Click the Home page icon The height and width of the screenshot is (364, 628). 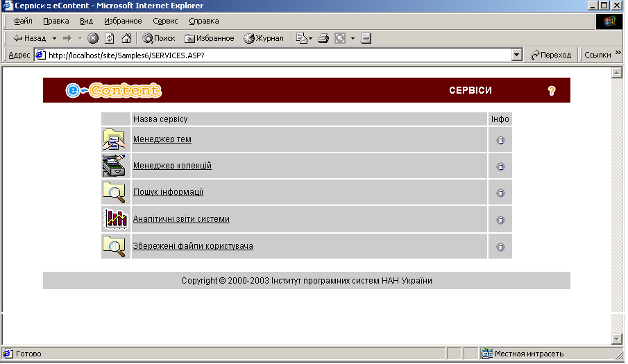pyautogui.click(x=126, y=38)
